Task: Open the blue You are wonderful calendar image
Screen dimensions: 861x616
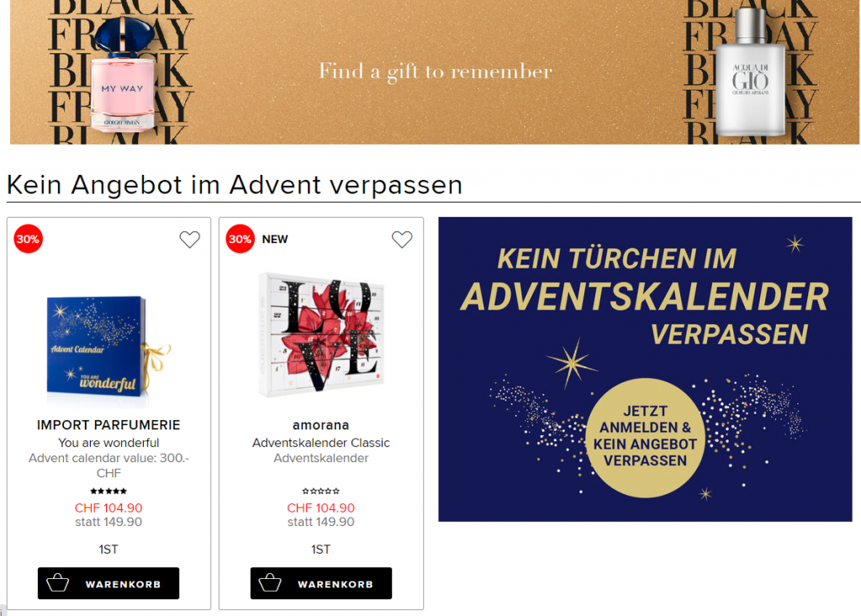Action: tap(108, 347)
